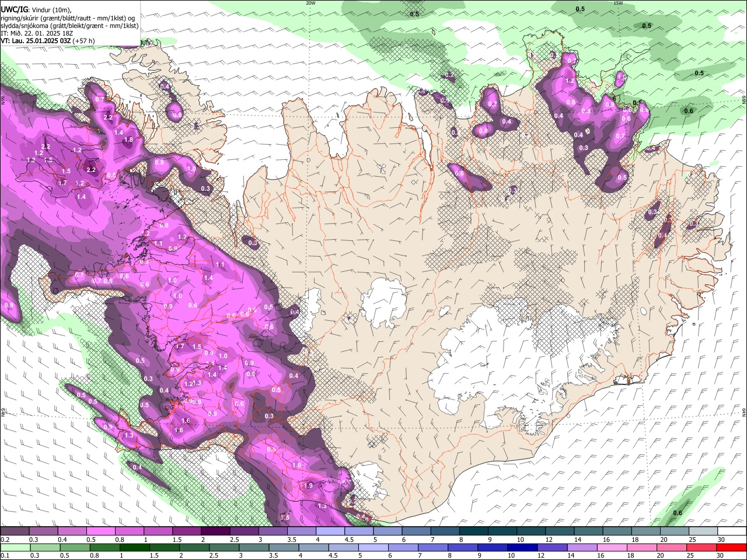Screen dimensions: 747x560
Task: Select bottom-row red swatch between 25 and 30
Action: point(701,547)
